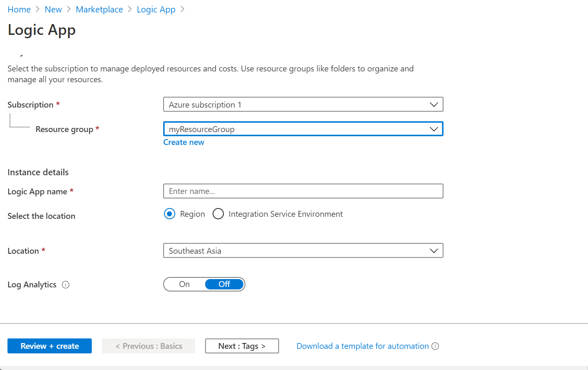588x370 pixels.
Task: Open the Resource group dropdown
Action: 303,129
